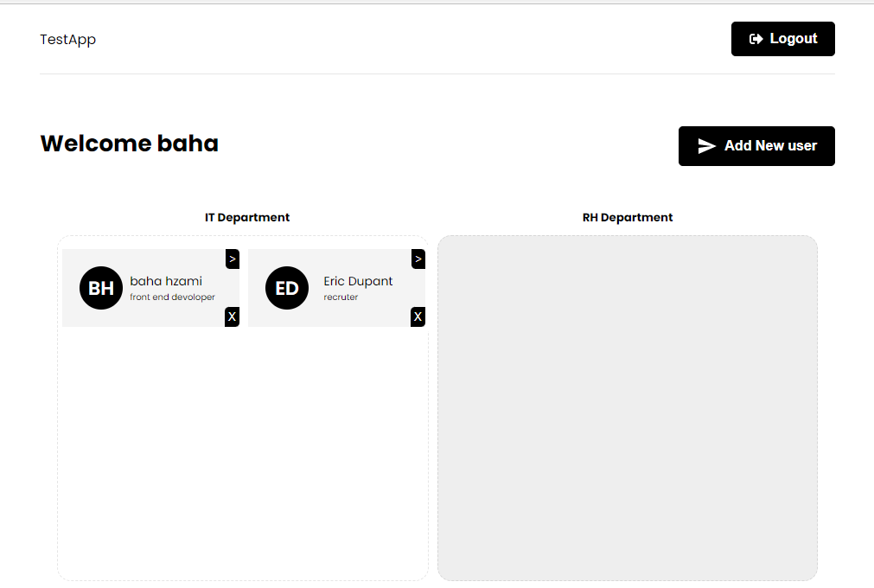Move baha hzami using the right arrow icon
Image resolution: width=874 pixels, height=588 pixels.
(x=232, y=259)
